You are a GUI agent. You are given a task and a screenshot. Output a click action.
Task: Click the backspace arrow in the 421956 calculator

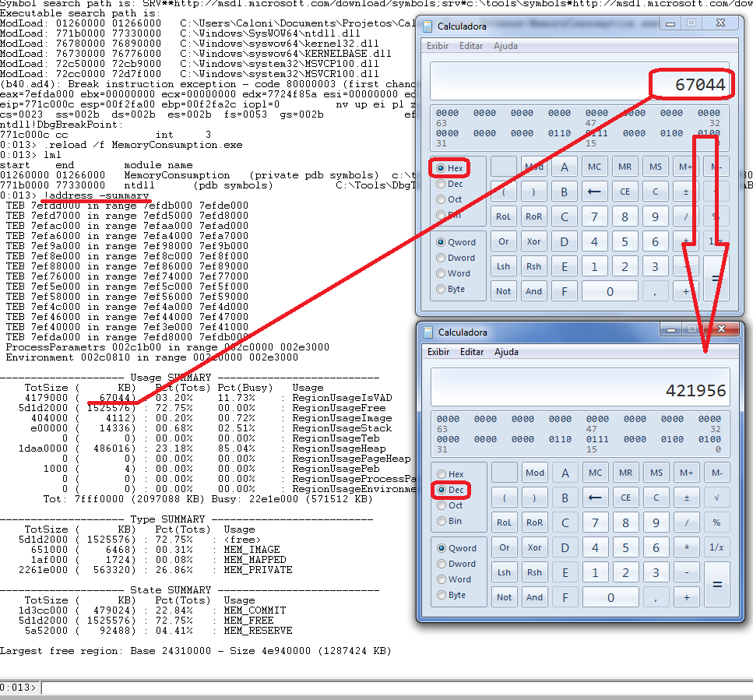pyautogui.click(x=595, y=498)
